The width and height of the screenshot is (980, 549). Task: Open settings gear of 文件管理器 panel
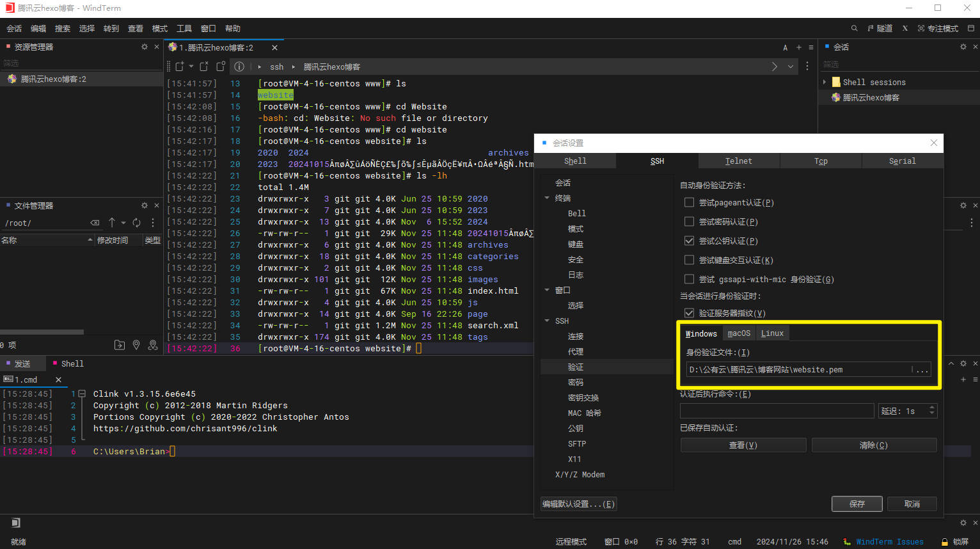point(145,205)
